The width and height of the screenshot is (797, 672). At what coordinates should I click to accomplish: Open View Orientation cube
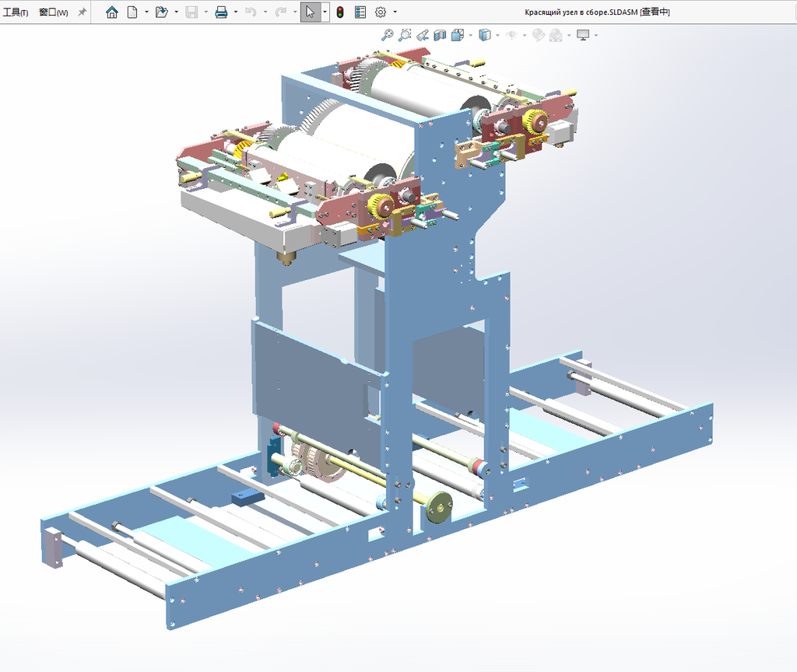point(458,35)
